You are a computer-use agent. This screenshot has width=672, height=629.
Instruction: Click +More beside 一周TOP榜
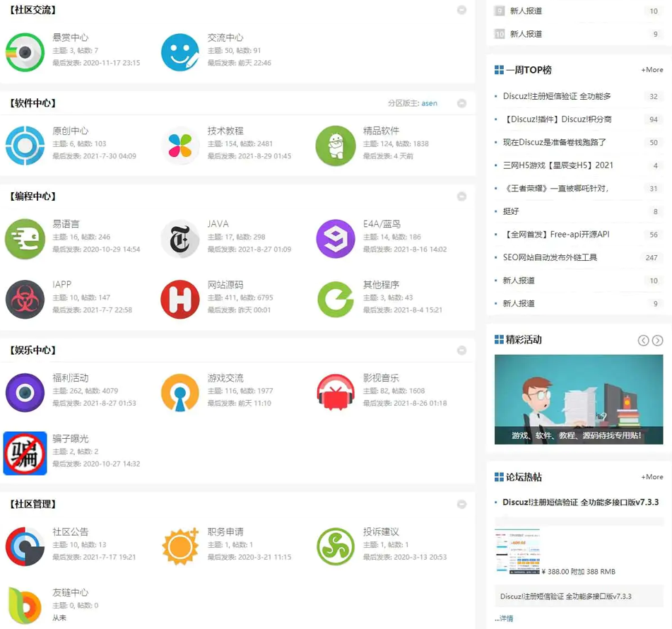(x=652, y=70)
